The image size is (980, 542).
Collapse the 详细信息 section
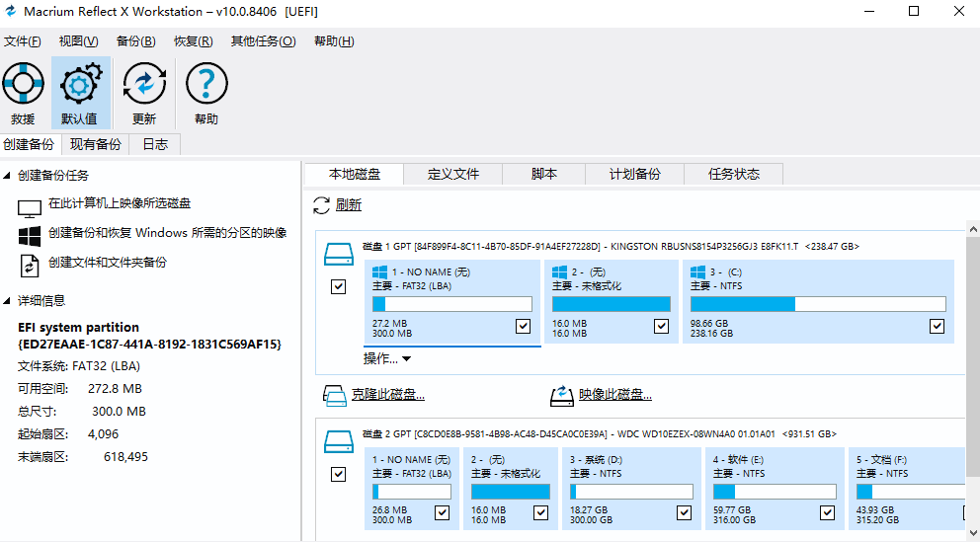[x=6, y=301]
